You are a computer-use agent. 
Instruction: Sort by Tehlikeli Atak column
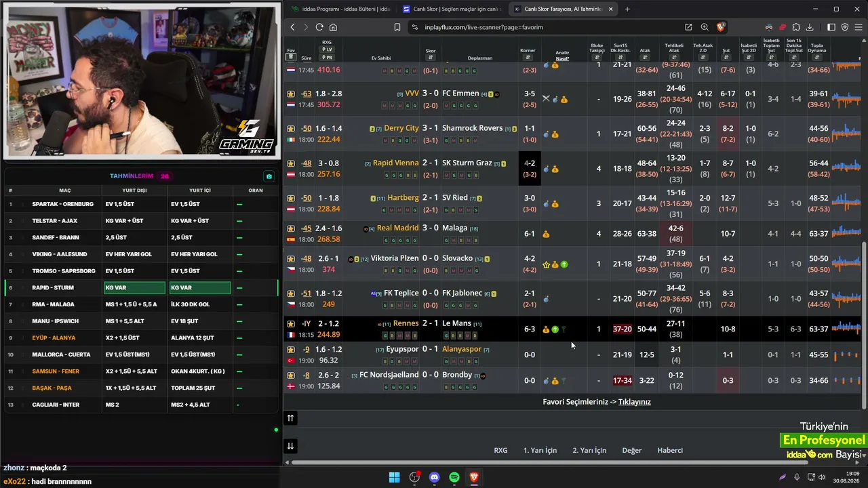tap(674, 58)
